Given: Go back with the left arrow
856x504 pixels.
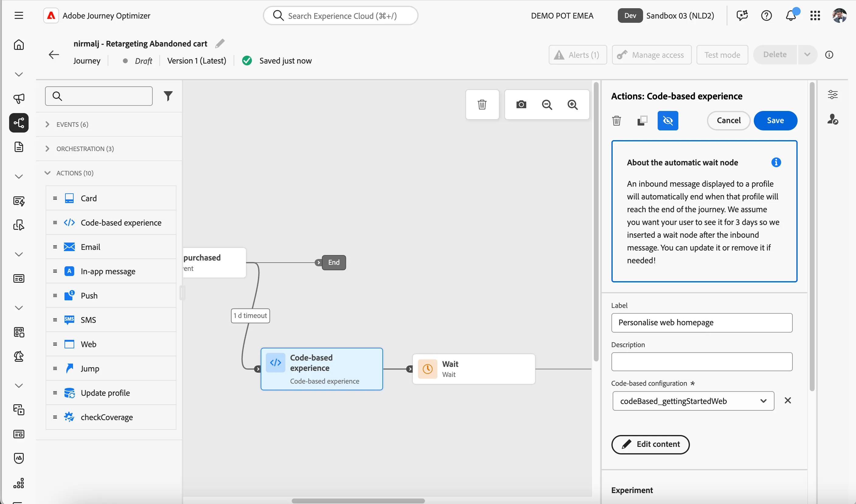Looking at the screenshot, I should click(54, 55).
